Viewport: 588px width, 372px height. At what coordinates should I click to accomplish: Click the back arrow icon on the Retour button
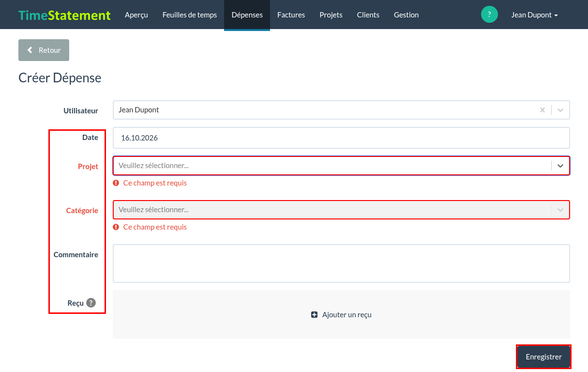tap(30, 50)
